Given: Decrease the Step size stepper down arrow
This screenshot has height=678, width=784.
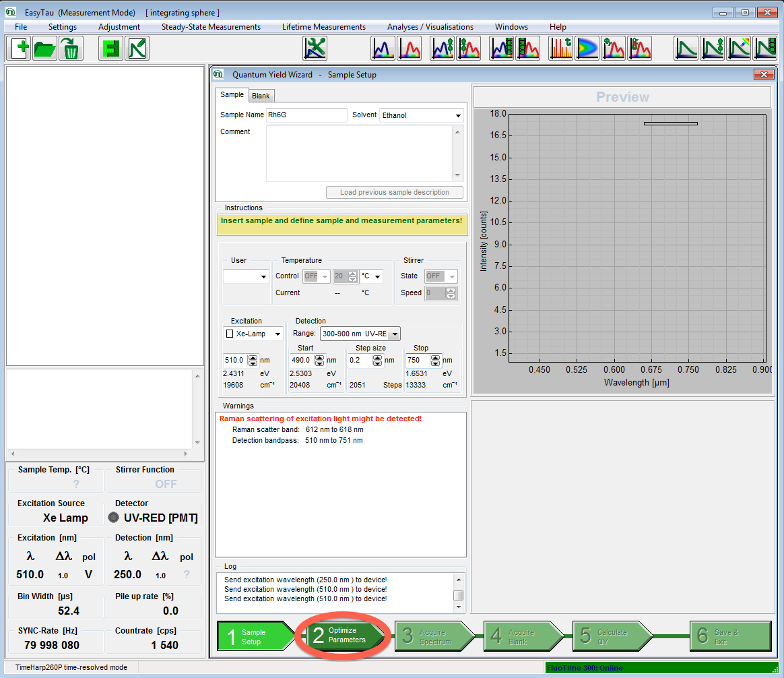Looking at the screenshot, I should 377,363.
